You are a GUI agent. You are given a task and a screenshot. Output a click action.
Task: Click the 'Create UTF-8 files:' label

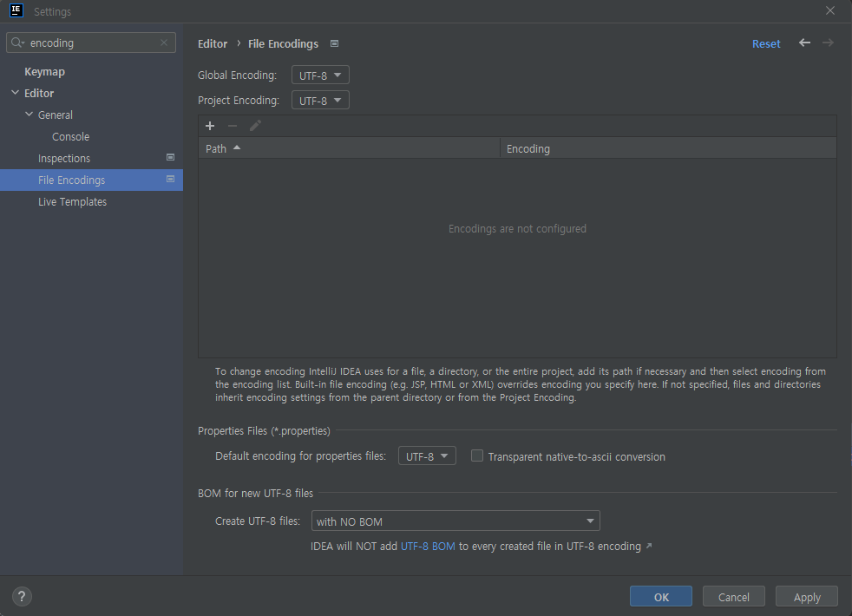258,521
